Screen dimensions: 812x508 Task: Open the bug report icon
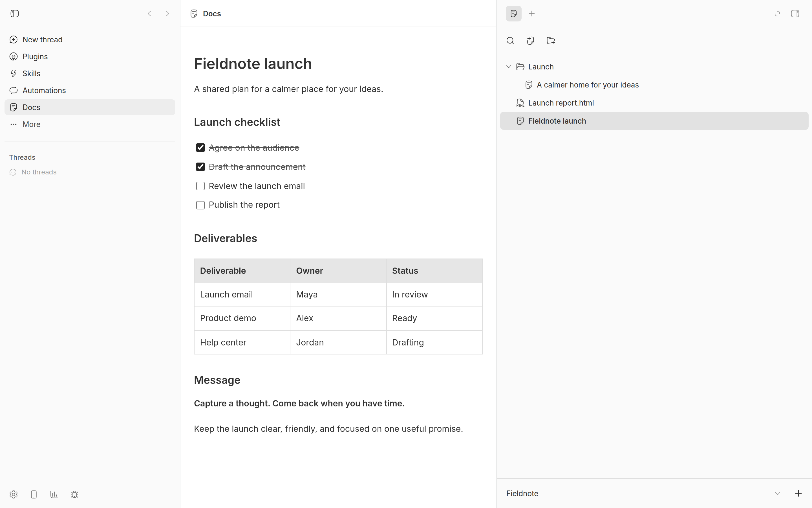tap(74, 494)
